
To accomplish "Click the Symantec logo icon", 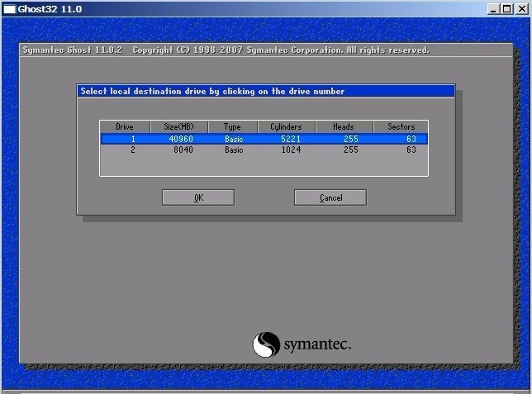I will pos(266,344).
